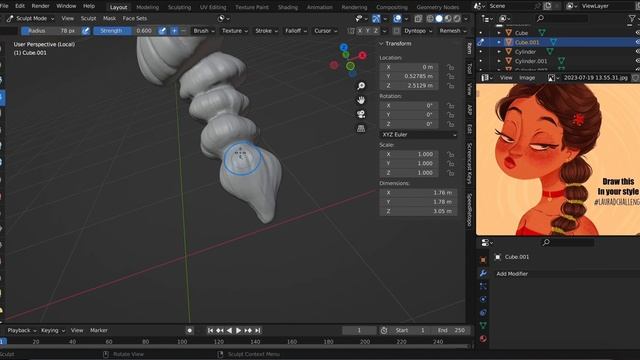Switch to the Shading workspace tab
The height and width of the screenshot is (360, 640).
pos(288,7)
